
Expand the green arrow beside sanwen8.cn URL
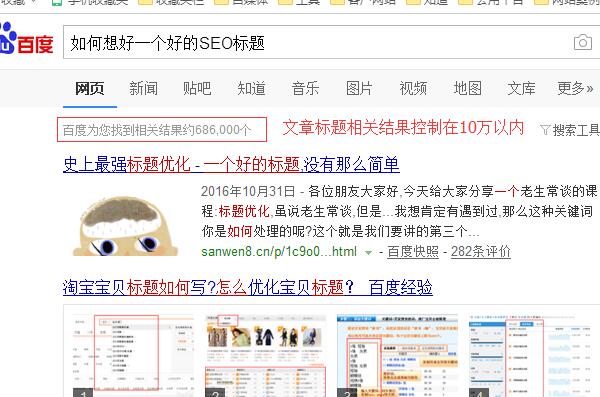[368, 252]
